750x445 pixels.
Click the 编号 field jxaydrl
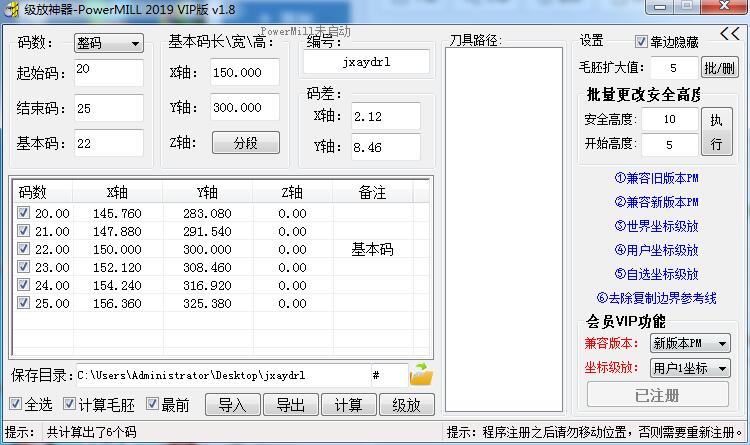(366, 62)
